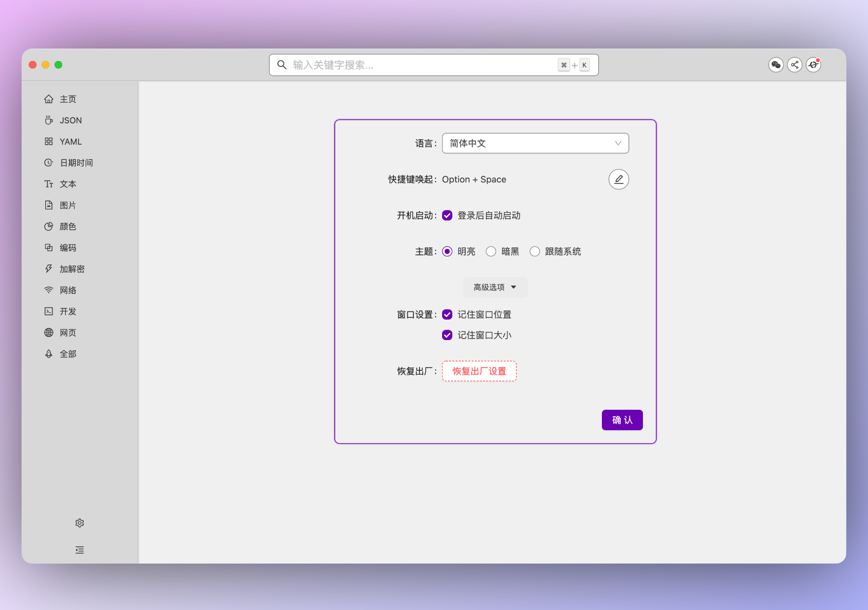Open the JSON tool in the sidebar
This screenshot has width=868, height=610.
tap(70, 120)
